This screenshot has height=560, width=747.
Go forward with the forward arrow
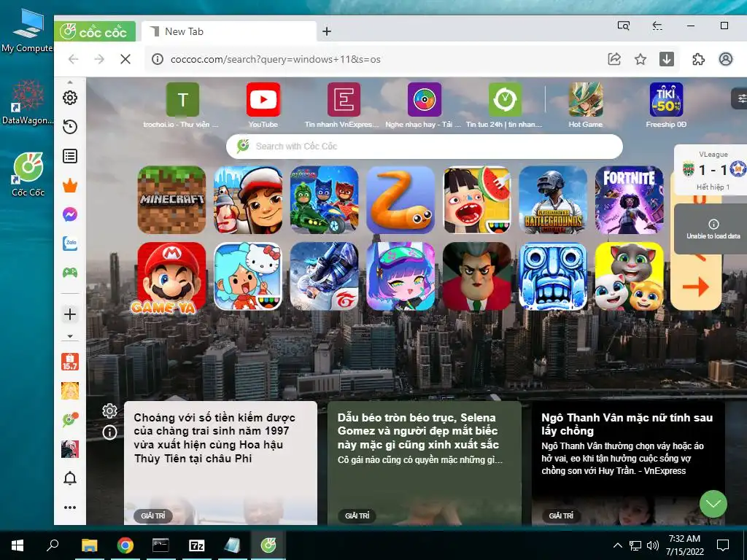(x=99, y=59)
